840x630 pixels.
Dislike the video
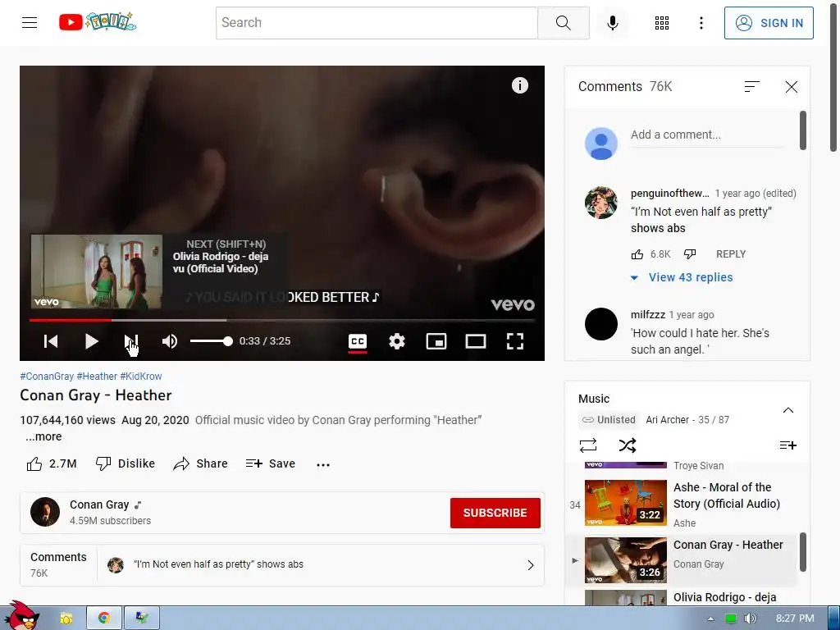tap(126, 464)
